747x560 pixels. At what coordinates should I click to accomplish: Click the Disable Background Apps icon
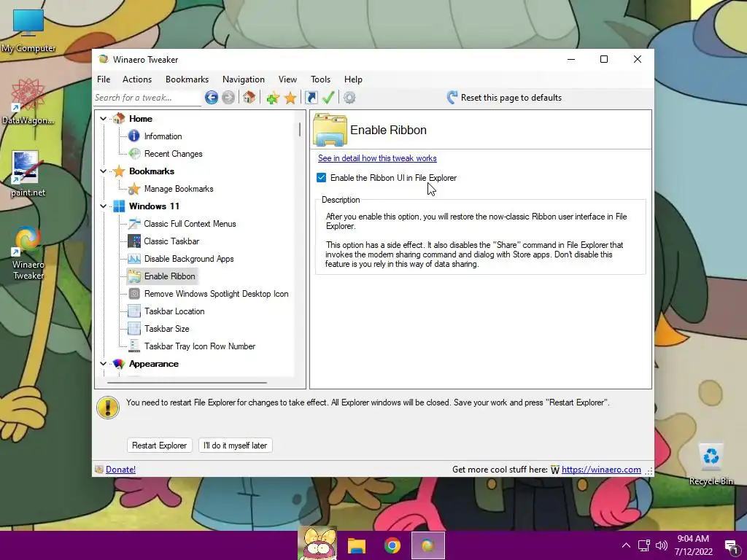click(x=134, y=259)
